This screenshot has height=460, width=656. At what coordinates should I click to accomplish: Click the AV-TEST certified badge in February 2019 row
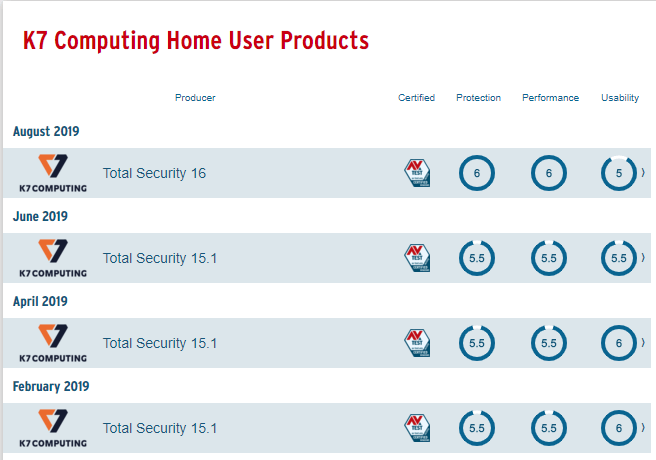pos(417,428)
